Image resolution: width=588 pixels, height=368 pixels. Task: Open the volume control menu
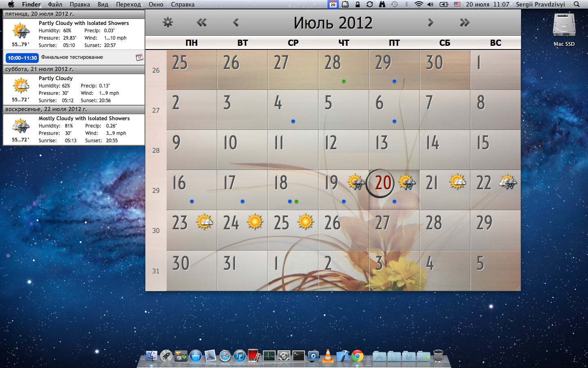coord(430,4)
